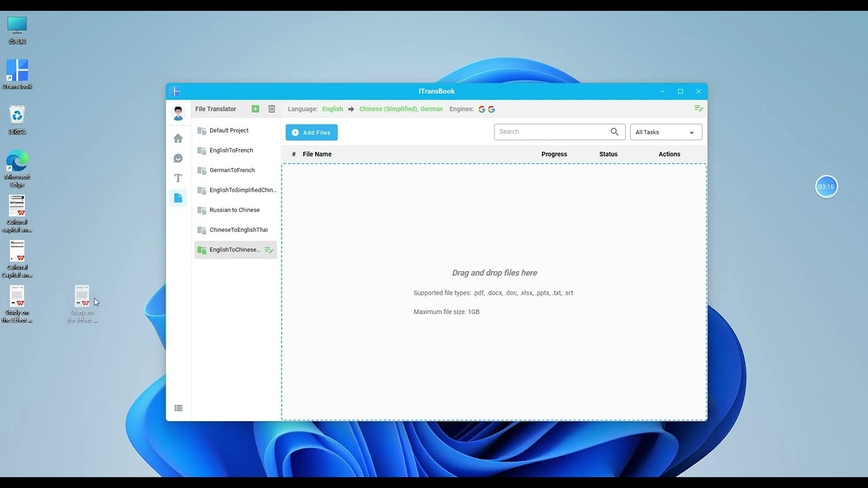Edit the selected EnglishToChinese project settings icon
The width and height of the screenshot is (868, 488).
coord(269,250)
